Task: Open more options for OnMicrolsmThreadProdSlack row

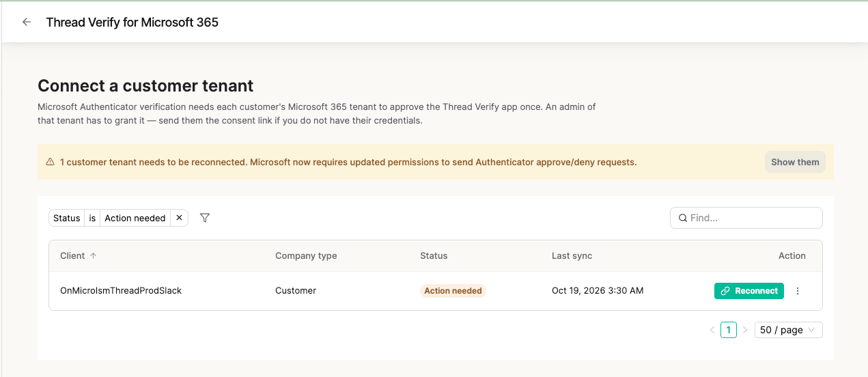Action: point(798,291)
